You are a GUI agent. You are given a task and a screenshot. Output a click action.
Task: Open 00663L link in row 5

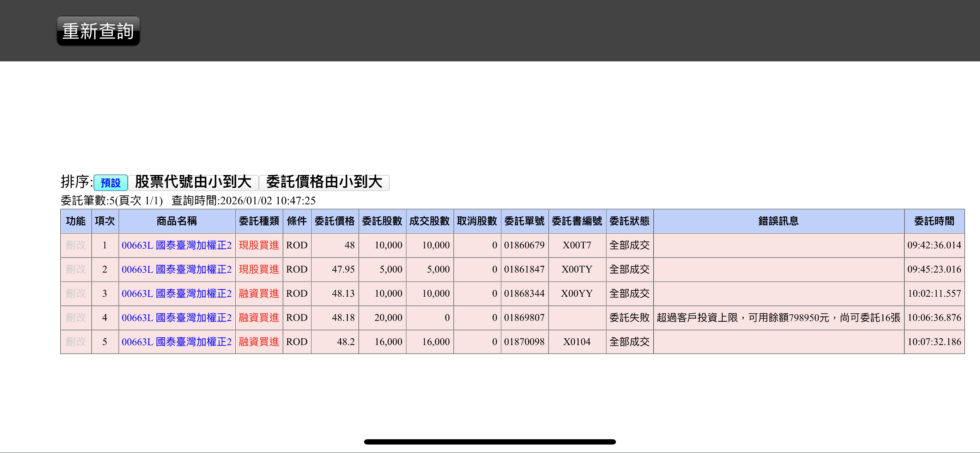176,342
